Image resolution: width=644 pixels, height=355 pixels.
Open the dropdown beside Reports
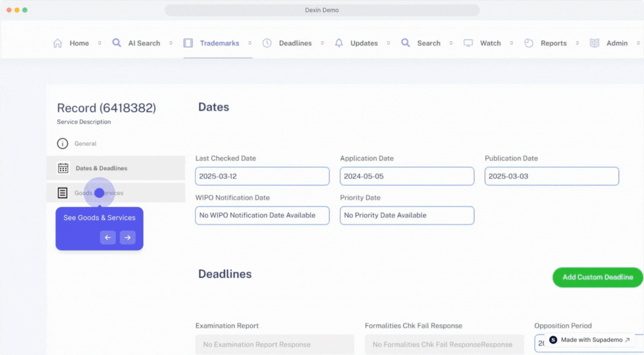point(577,43)
